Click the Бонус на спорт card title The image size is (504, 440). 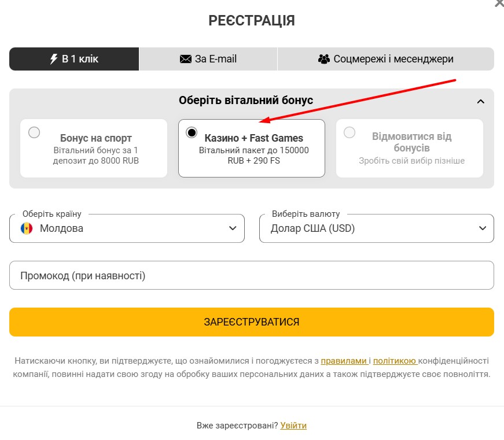tap(96, 138)
